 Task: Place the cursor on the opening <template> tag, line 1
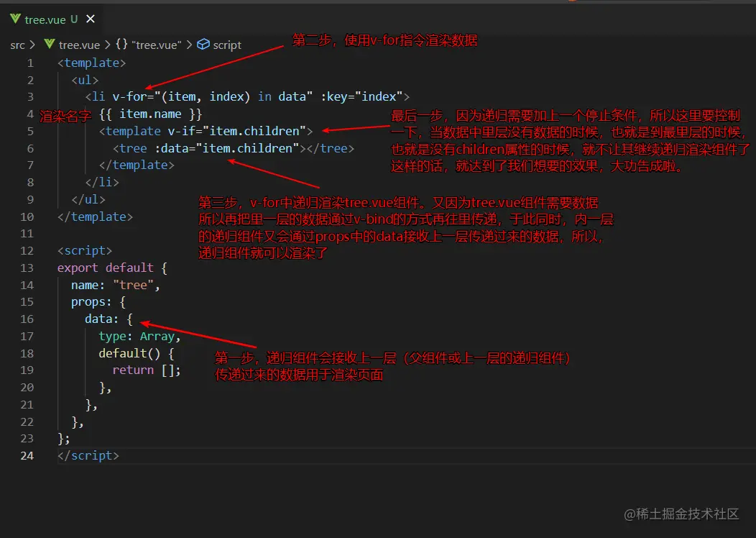coord(91,63)
